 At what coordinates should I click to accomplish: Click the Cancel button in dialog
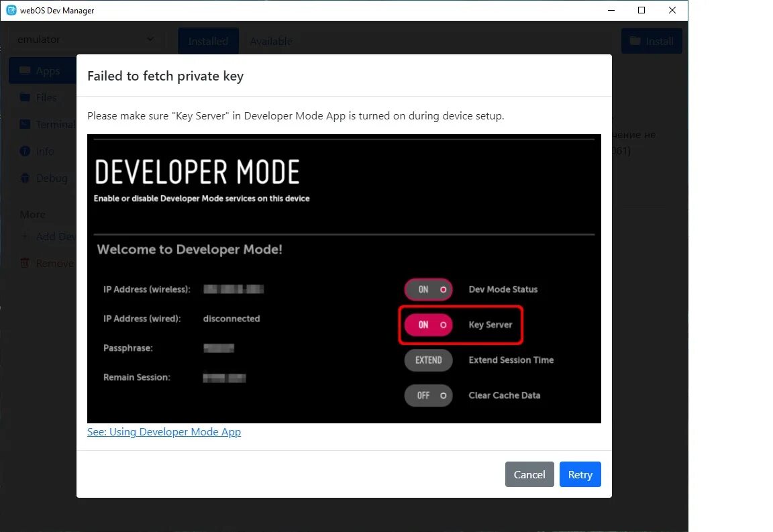coord(529,474)
